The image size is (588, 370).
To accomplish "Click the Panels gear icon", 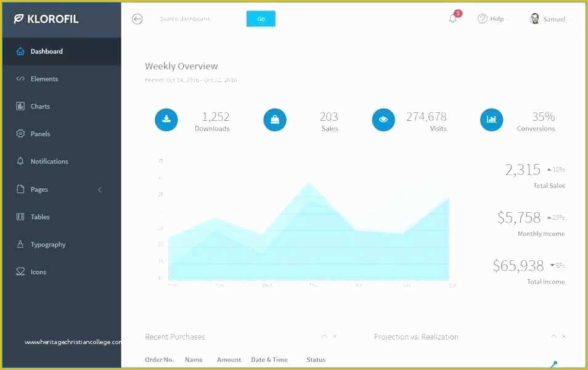I will coord(20,134).
